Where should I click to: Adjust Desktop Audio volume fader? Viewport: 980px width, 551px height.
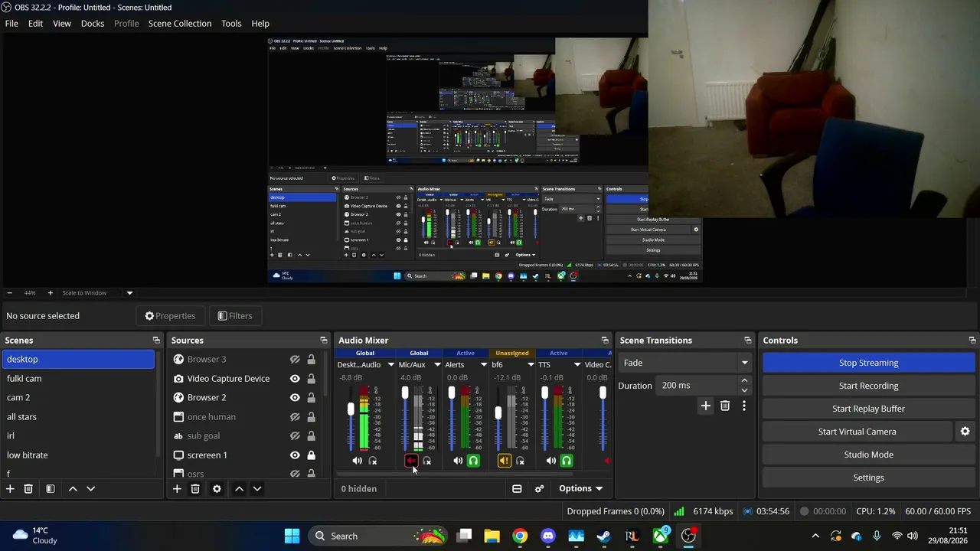351,409
